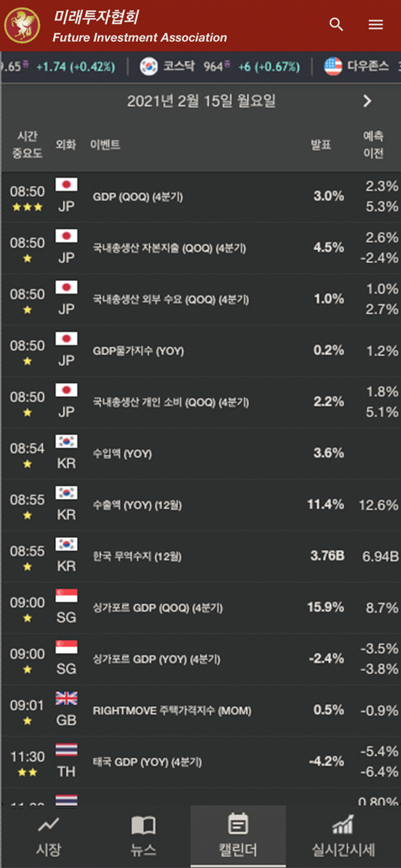Tap the KOSDAQ South Korea flag icon

click(149, 66)
